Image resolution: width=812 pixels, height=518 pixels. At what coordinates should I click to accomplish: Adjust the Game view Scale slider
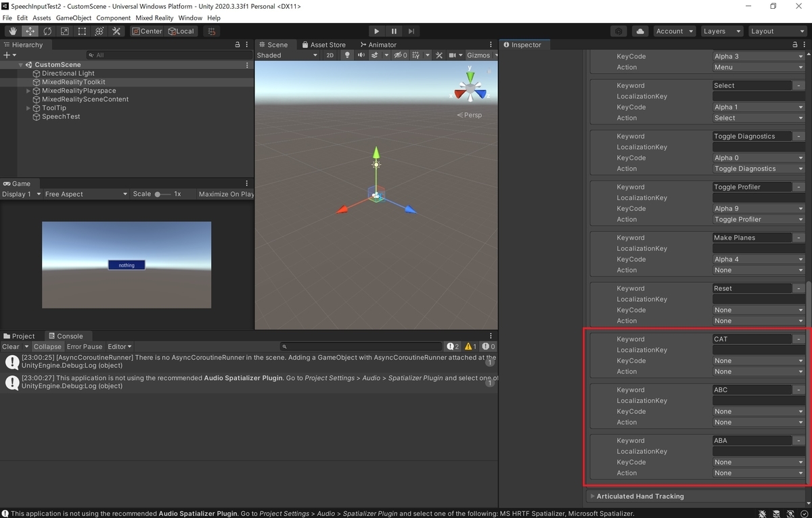[x=162, y=194]
